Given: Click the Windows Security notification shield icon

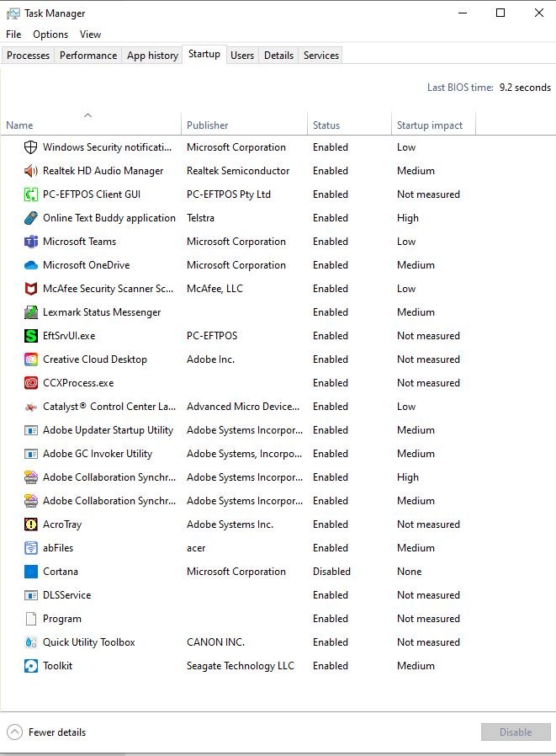Looking at the screenshot, I should coord(31,147).
